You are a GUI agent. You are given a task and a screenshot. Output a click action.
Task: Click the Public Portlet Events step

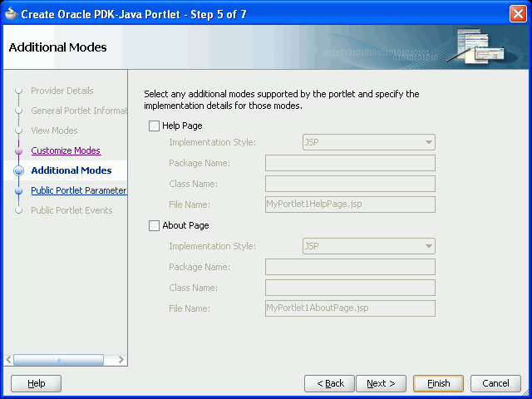click(71, 210)
